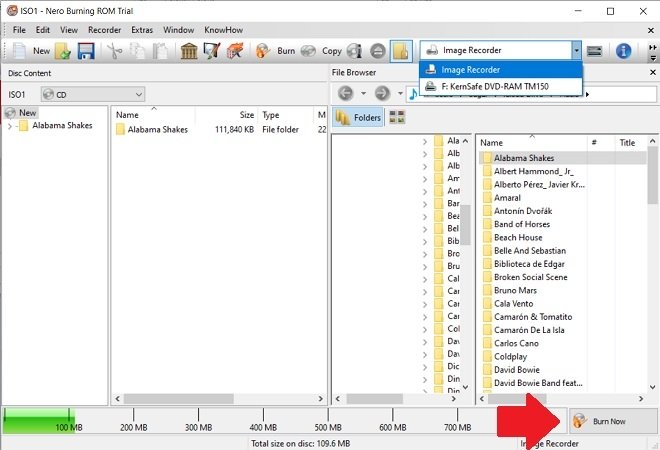This screenshot has width=660, height=450.
Task: Click the Cut scissors icon
Action: coord(114,51)
